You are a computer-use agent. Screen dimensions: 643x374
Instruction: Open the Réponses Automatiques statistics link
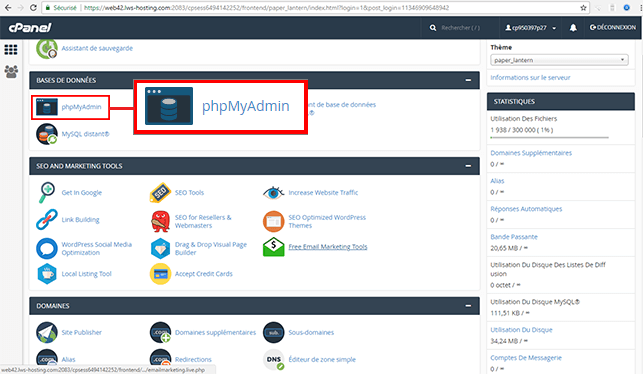tap(526, 209)
